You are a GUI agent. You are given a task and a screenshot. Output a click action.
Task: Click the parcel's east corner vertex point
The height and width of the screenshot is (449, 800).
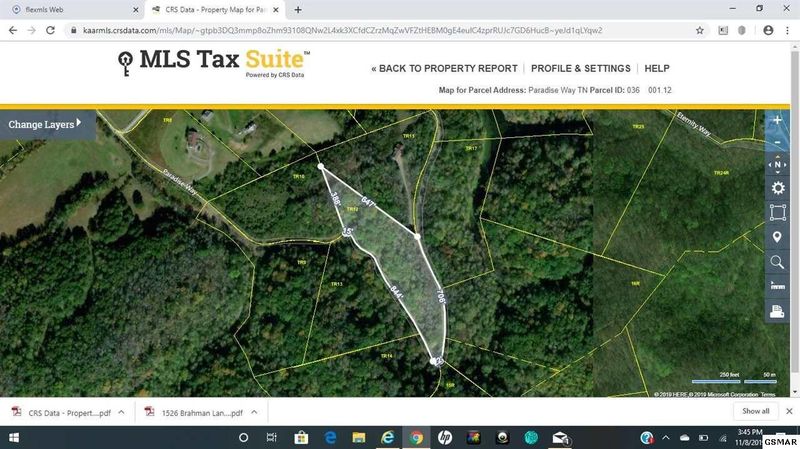417,237
